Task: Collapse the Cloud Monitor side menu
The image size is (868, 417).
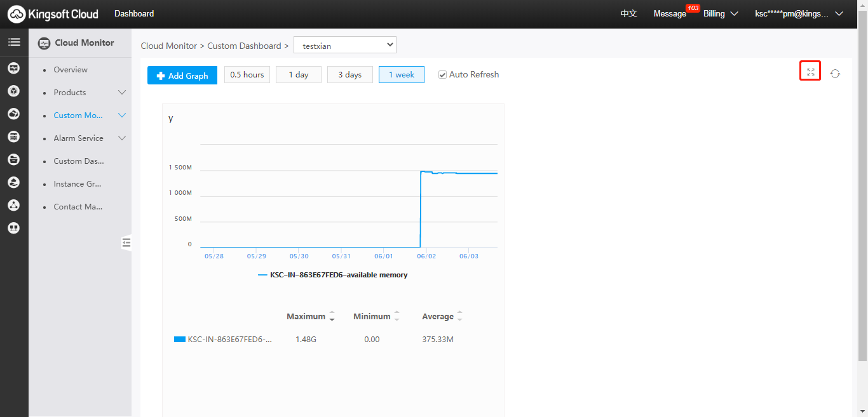Action: click(x=126, y=242)
